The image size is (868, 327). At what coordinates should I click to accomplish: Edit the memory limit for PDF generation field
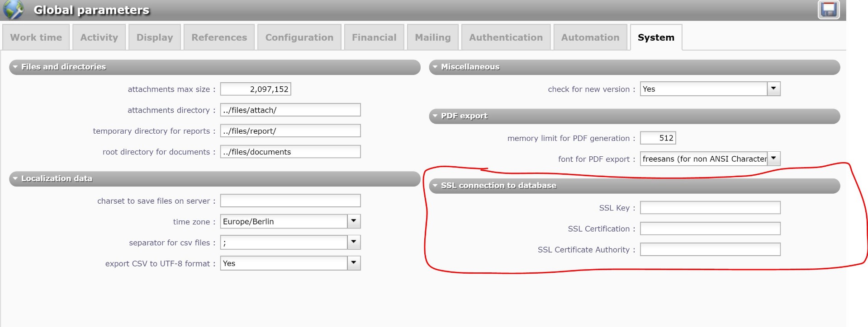pyautogui.click(x=658, y=138)
